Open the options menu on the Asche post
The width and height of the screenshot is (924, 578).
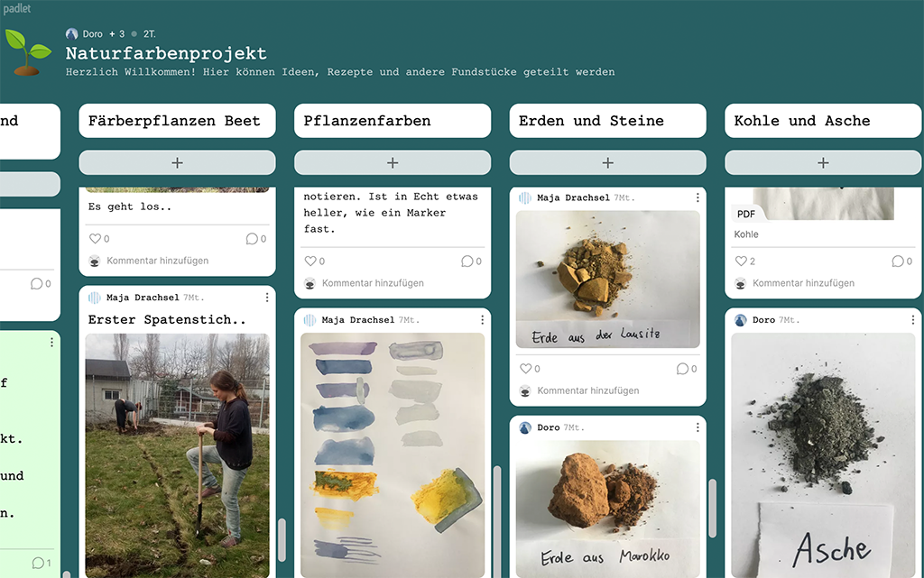[913, 320]
